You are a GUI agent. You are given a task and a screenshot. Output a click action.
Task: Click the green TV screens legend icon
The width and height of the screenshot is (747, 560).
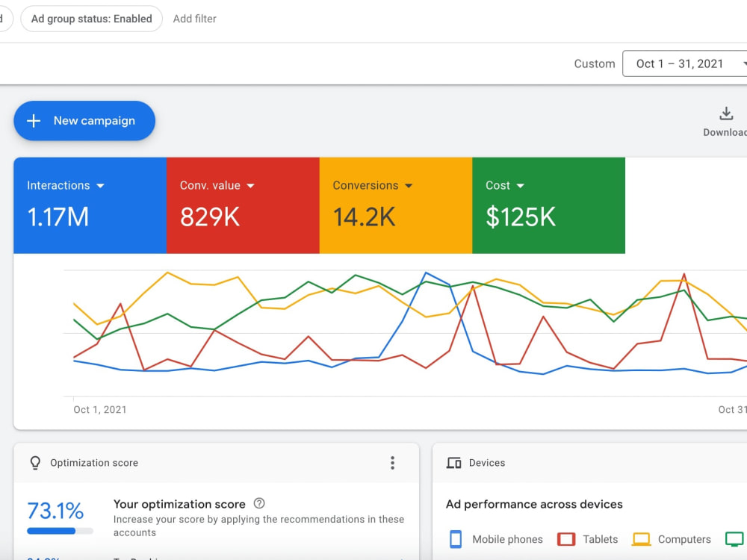734,539
